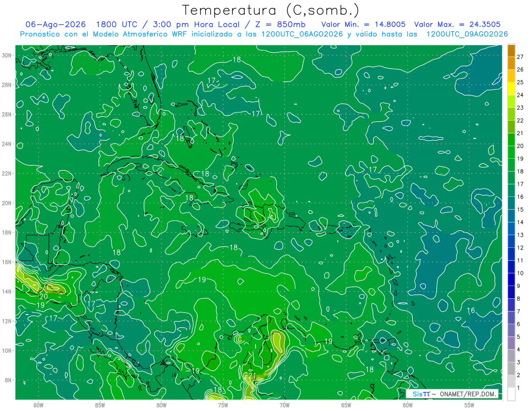This screenshot has width=532, height=411.
Task: Click the legend value '1'
Action: pos(518,388)
